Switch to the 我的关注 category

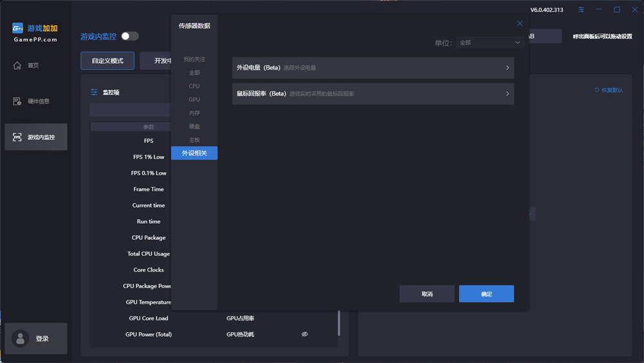pyautogui.click(x=194, y=59)
